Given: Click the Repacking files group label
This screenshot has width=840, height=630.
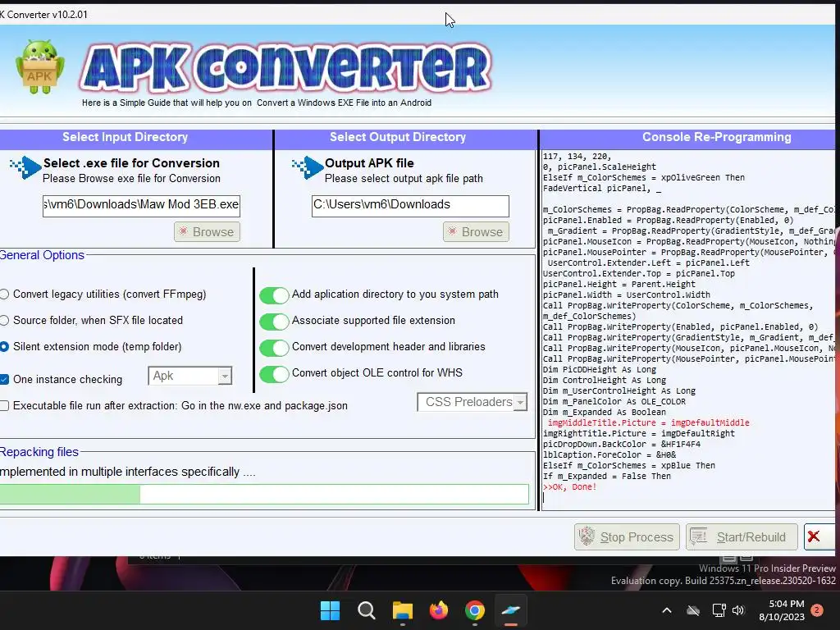Looking at the screenshot, I should [x=39, y=452].
